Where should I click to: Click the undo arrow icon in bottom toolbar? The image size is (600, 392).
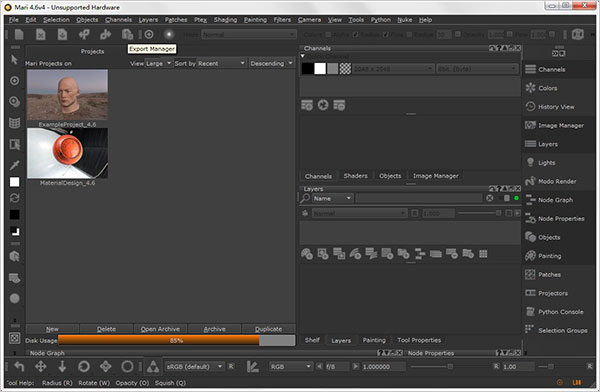click(x=19, y=367)
